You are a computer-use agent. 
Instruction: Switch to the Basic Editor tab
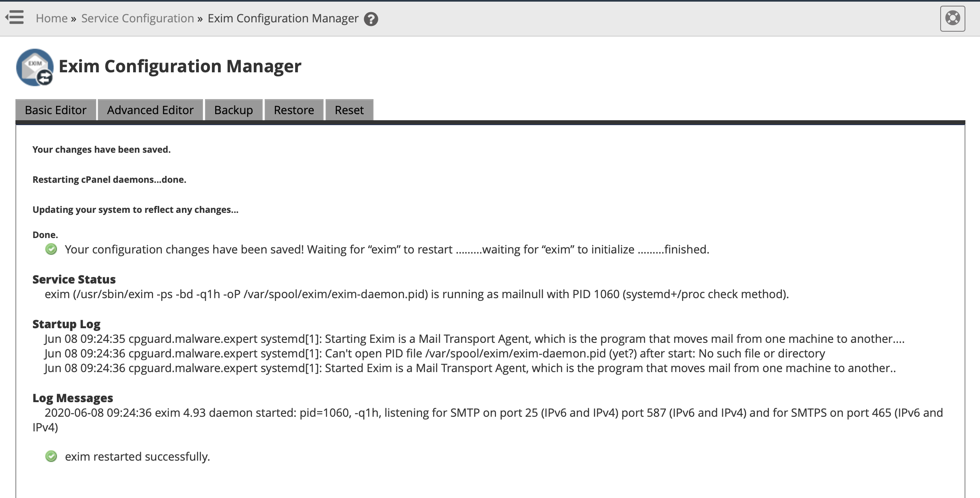55,110
